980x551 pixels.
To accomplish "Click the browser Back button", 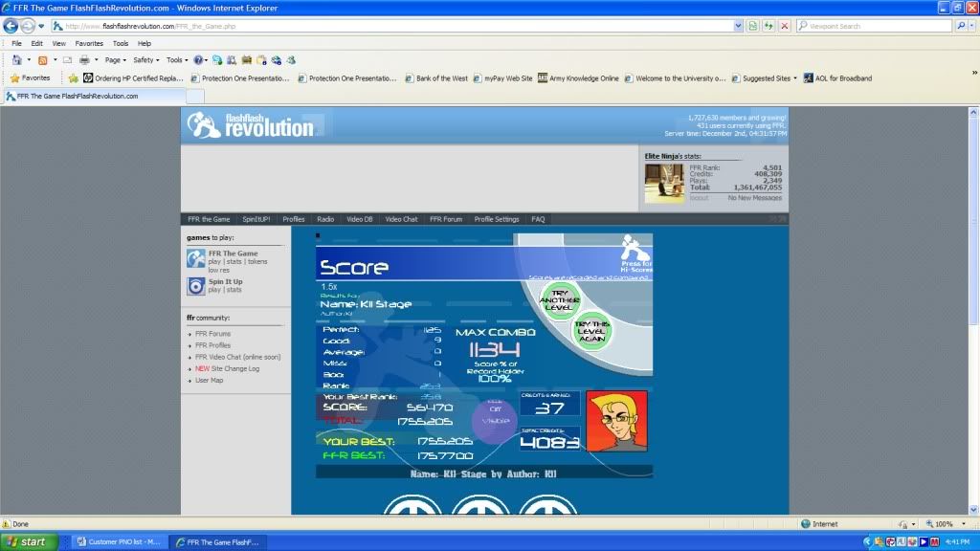I will 11,26.
